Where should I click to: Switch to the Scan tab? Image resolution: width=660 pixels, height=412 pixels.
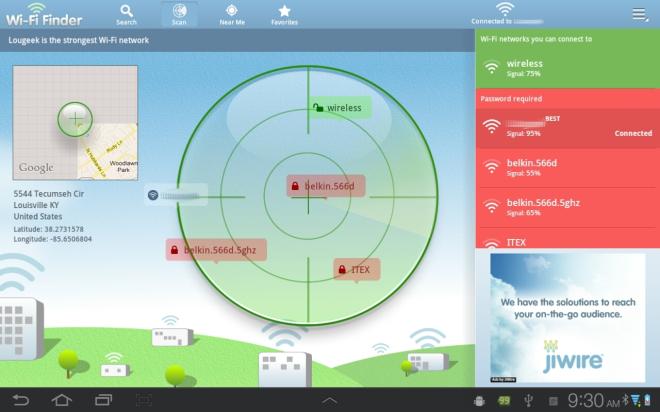pos(179,15)
